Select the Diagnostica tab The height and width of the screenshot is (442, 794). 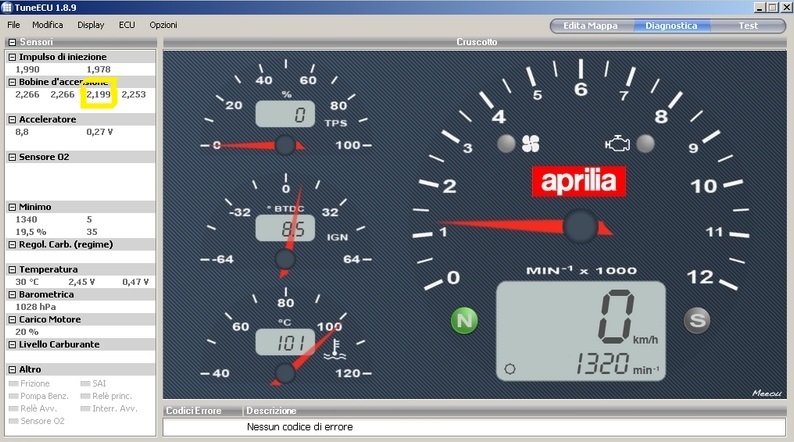pos(671,26)
